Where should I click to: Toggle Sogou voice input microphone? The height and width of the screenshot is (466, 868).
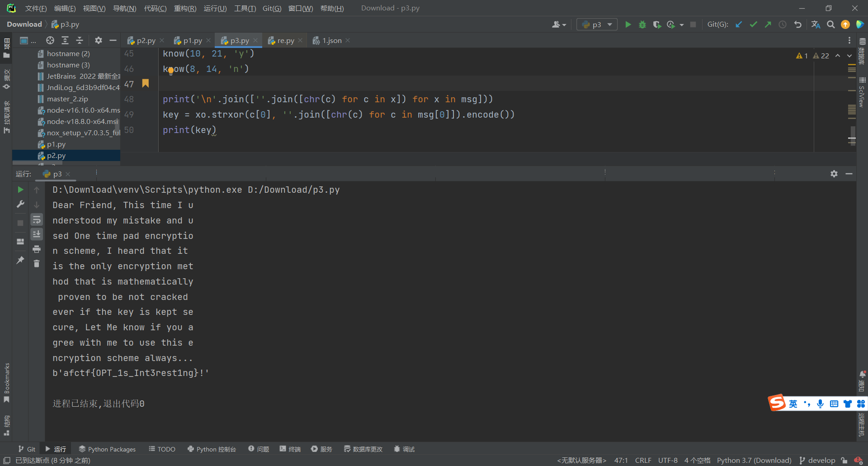click(x=821, y=404)
